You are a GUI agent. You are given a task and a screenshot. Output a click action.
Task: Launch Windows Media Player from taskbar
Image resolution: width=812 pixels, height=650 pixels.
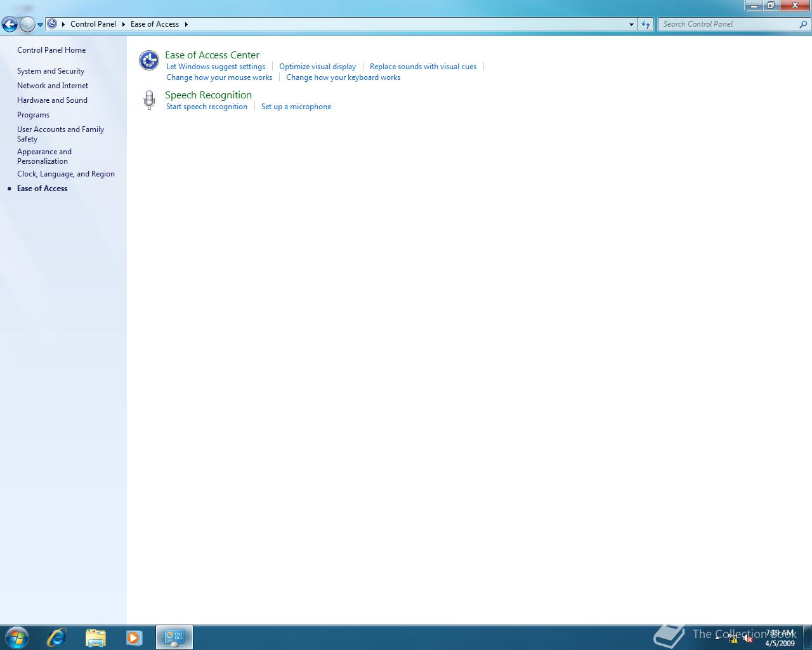[134, 637]
